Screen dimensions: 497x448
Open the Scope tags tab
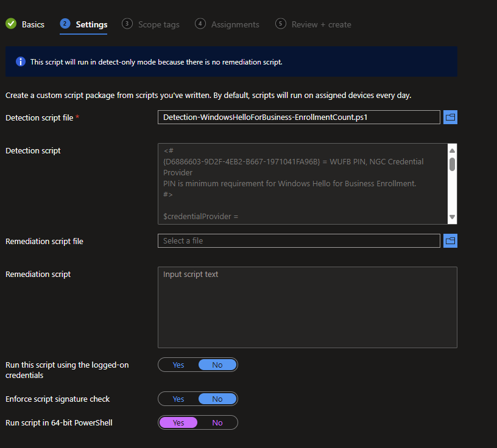coord(158,24)
